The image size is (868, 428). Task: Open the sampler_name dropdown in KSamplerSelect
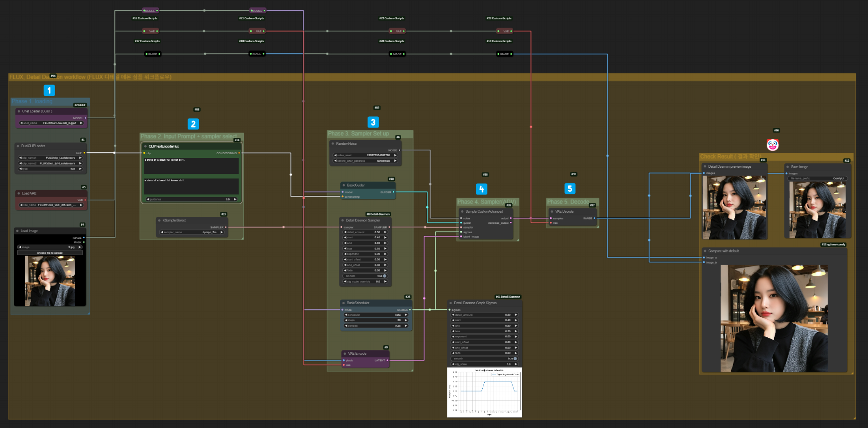(x=192, y=232)
